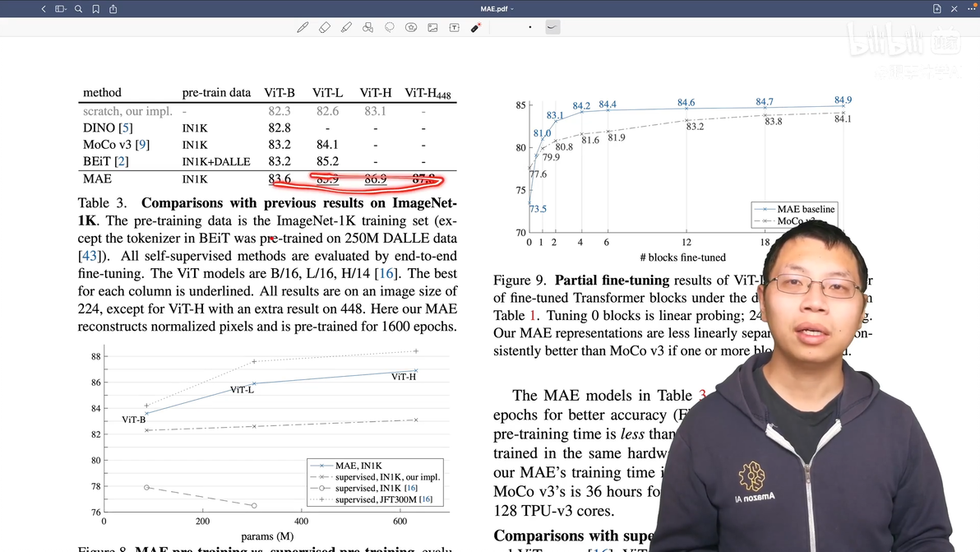This screenshot has width=980, height=552.
Task: Click the 84.9 data label in Figure 9
Action: [x=843, y=100]
